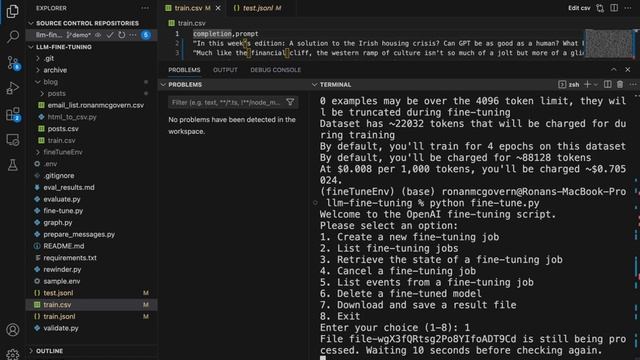Click the 5 pending changes badge

(x=146, y=35)
